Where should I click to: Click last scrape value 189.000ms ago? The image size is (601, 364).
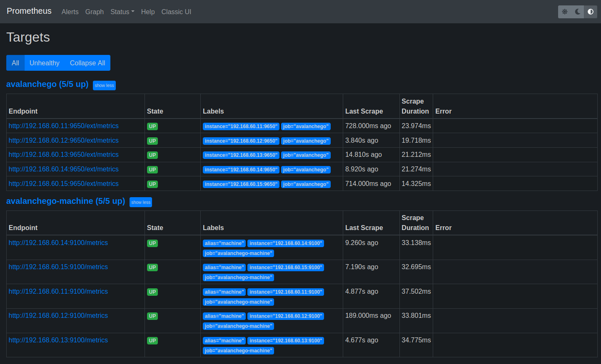(368, 316)
